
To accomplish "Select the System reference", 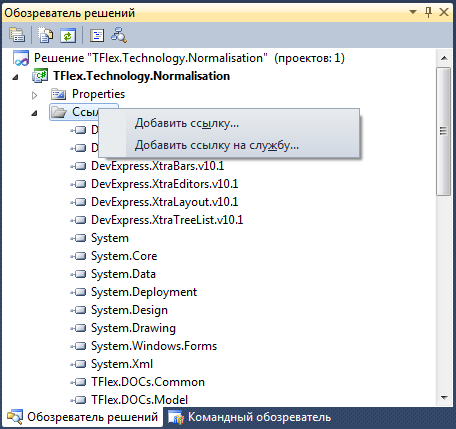I will [x=110, y=238].
